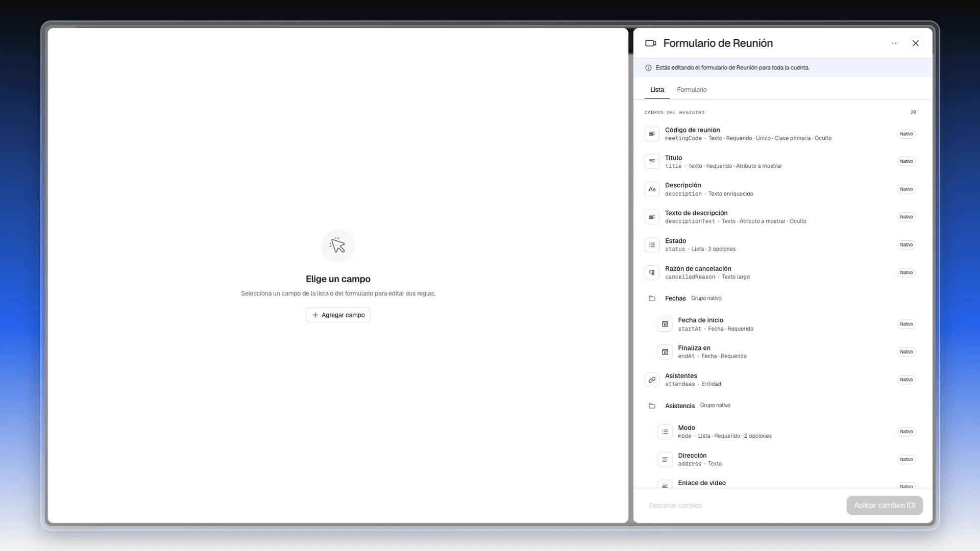The image size is (980, 551).
Task: Click the list icon for Modo field
Action: pyautogui.click(x=665, y=432)
